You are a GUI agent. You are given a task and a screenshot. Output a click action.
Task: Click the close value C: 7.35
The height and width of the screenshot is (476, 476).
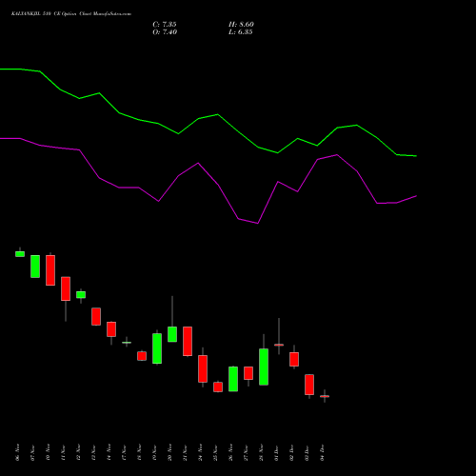[x=165, y=25]
